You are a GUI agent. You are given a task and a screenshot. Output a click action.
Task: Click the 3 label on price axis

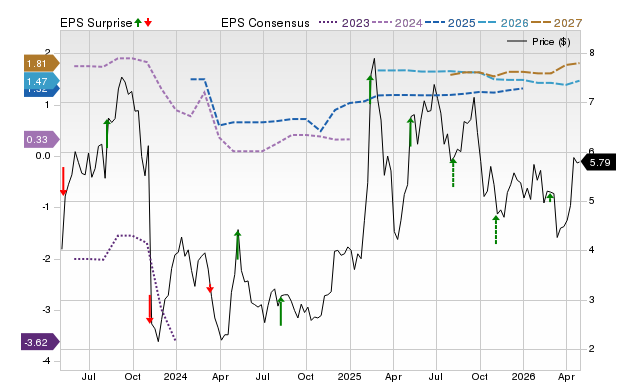[592, 300]
